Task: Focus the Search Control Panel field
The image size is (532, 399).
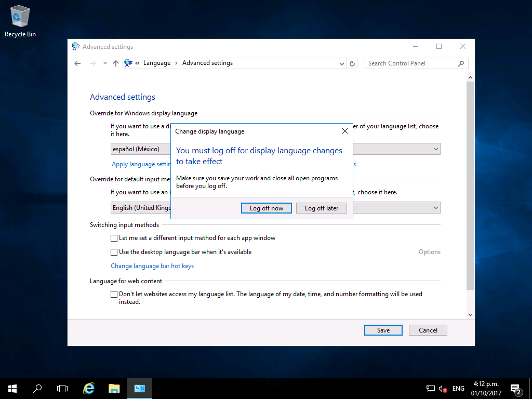Action: (x=416, y=63)
